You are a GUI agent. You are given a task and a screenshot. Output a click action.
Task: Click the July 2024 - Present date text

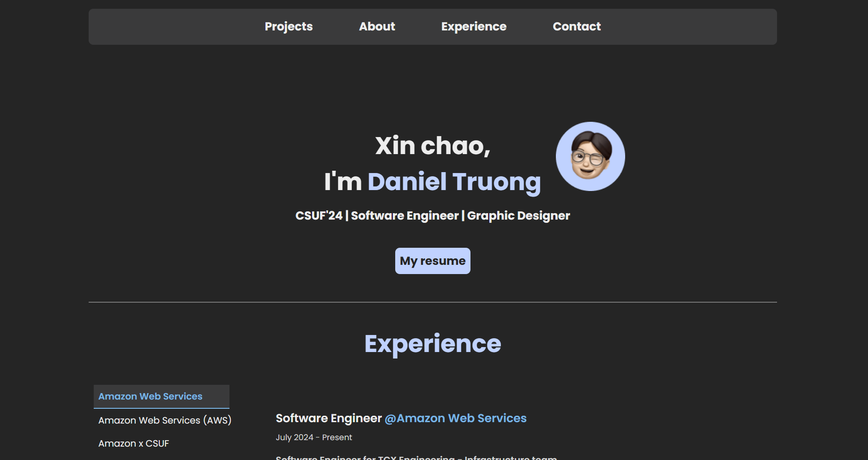pos(313,437)
